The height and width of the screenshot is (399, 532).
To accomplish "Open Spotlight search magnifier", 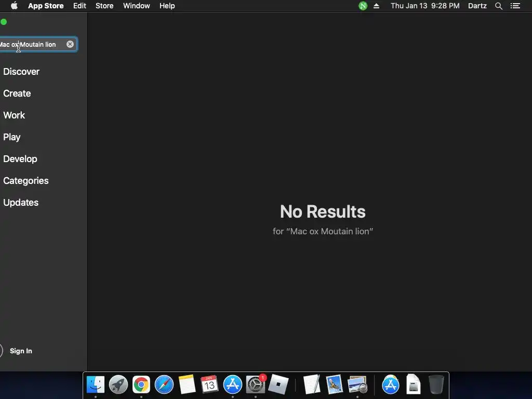I will pyautogui.click(x=499, y=6).
